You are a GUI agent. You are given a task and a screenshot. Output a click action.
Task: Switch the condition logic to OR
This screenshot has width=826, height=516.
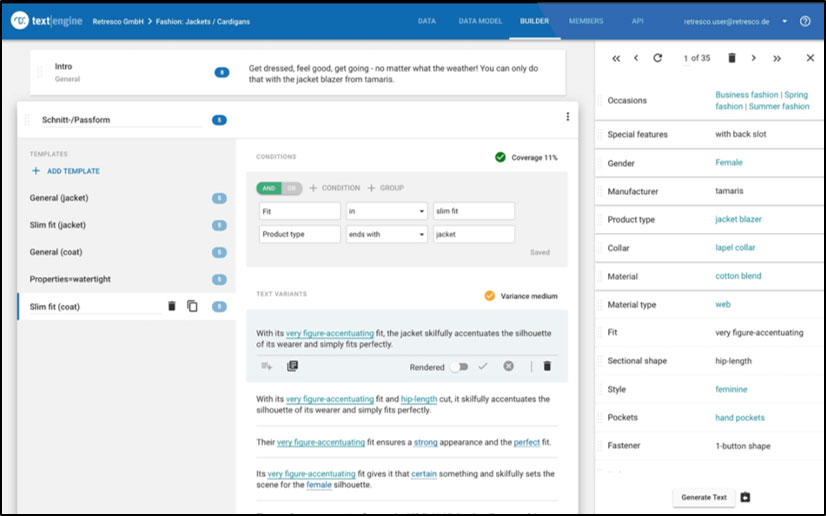[292, 188]
